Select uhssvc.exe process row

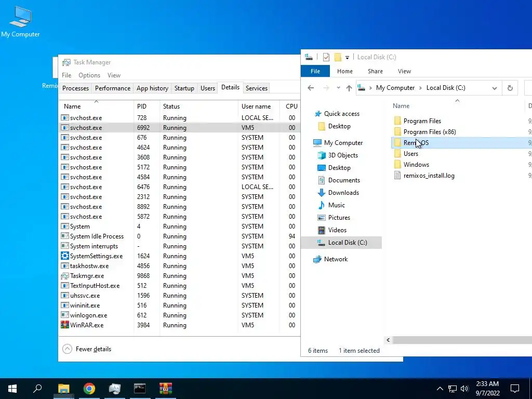point(179,296)
